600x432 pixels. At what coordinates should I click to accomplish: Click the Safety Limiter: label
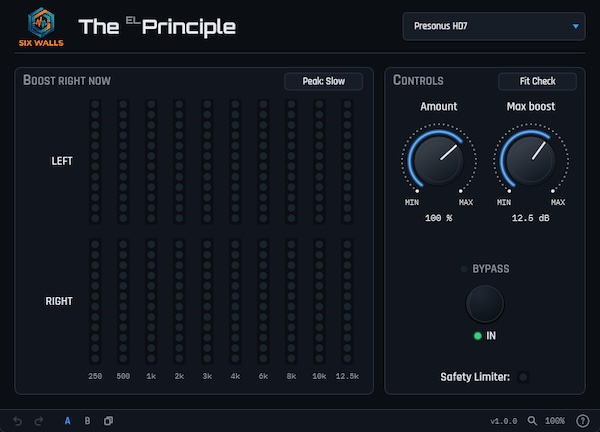click(475, 377)
